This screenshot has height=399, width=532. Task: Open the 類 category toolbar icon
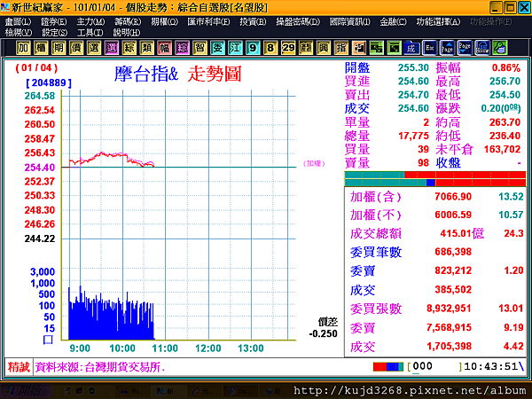(146, 48)
